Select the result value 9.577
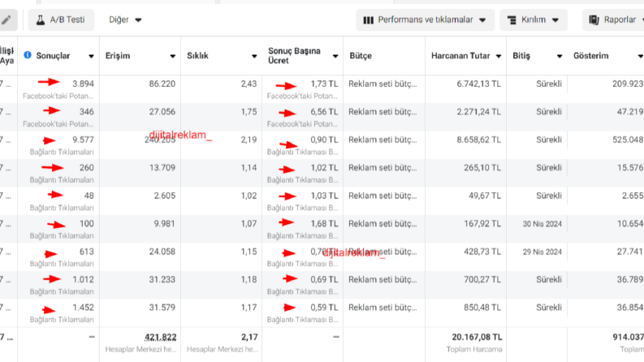 click(x=83, y=140)
